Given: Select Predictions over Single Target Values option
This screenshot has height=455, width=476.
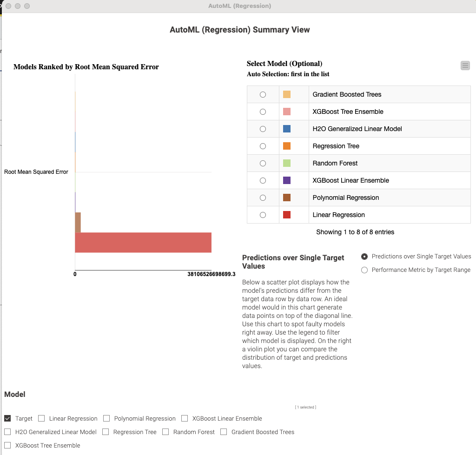Looking at the screenshot, I should pos(364,257).
